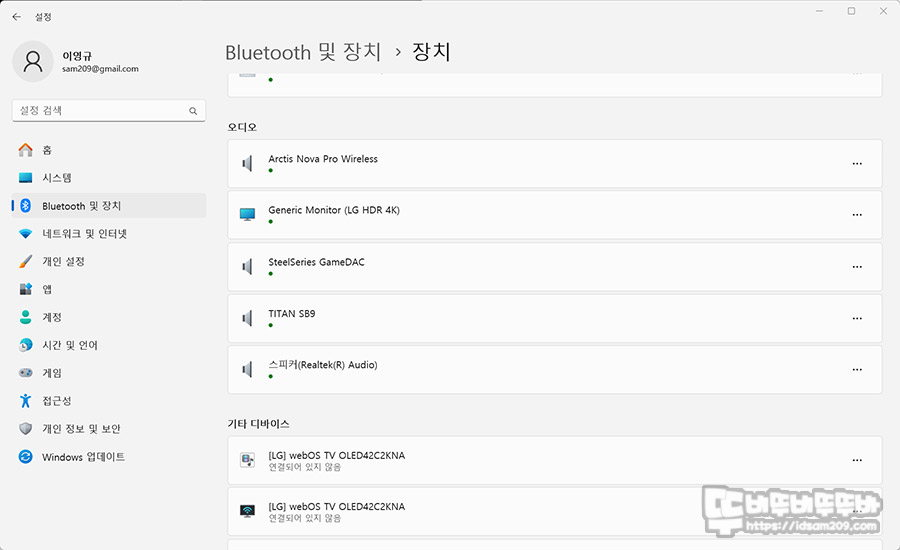Click the 개인 정보 및 보안 shield icon

pyautogui.click(x=25, y=428)
